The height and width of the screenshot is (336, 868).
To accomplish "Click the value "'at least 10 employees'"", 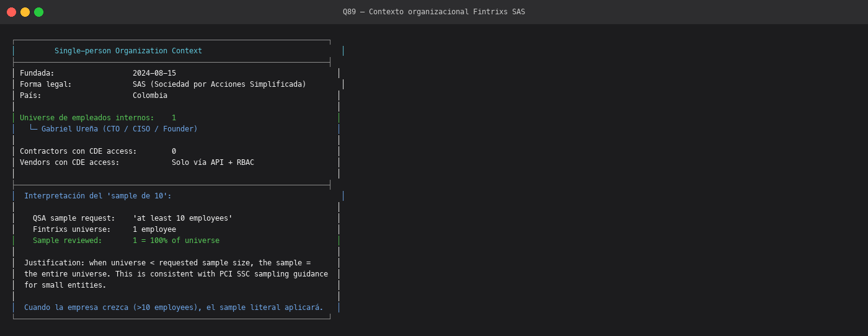I will [x=182, y=218].
